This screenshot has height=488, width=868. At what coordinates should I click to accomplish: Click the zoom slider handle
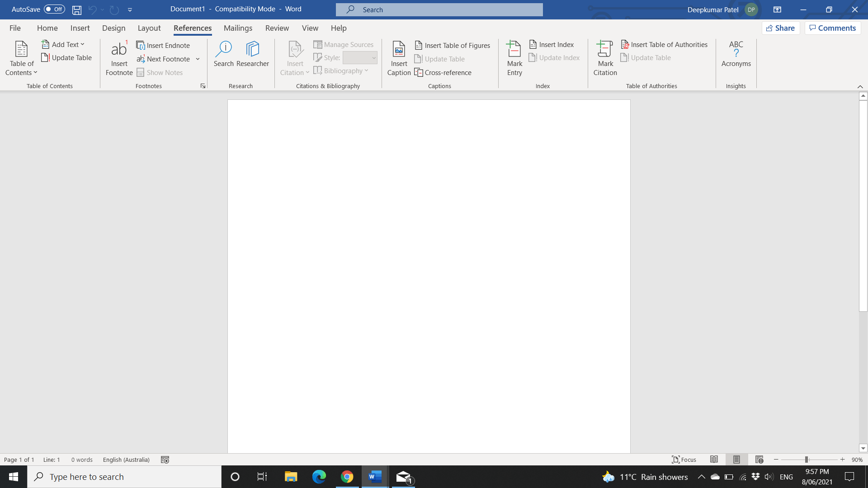(x=806, y=460)
